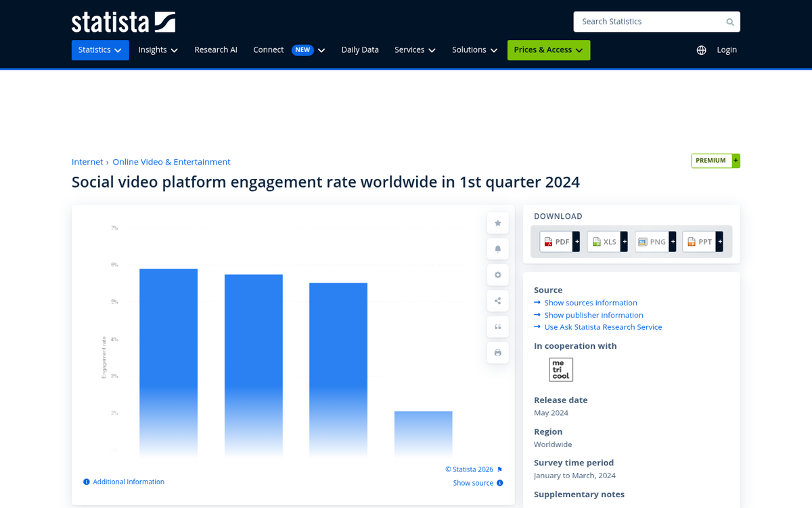Click the share icon beside chart
Image resolution: width=812 pixels, height=508 pixels.
tap(497, 301)
